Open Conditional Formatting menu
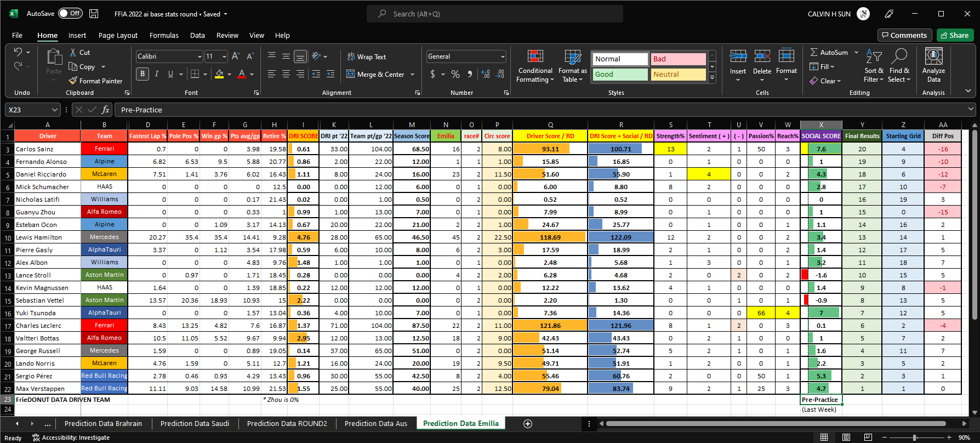This screenshot has height=443, width=980. [535, 66]
